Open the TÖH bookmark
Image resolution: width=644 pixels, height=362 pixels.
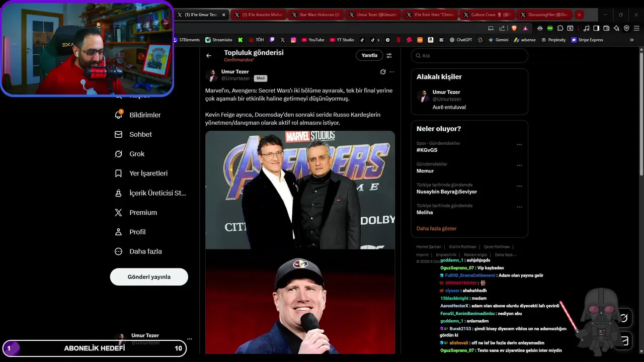click(256, 40)
